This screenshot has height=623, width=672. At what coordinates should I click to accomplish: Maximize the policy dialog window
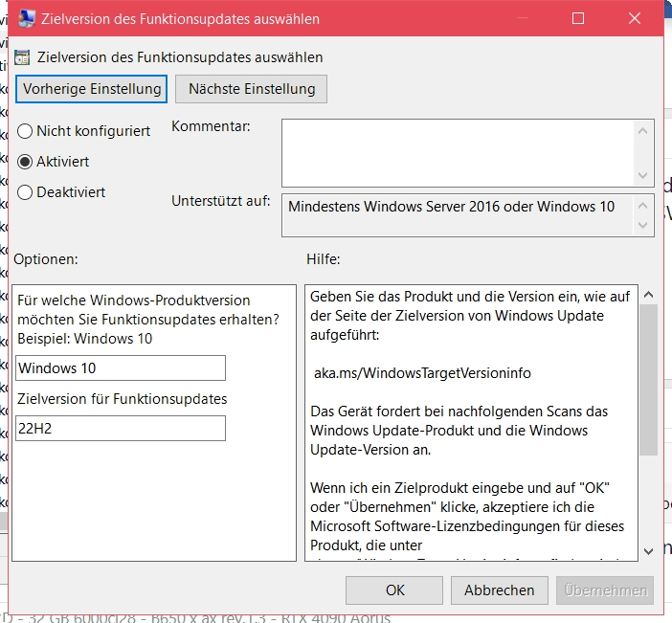(578, 18)
